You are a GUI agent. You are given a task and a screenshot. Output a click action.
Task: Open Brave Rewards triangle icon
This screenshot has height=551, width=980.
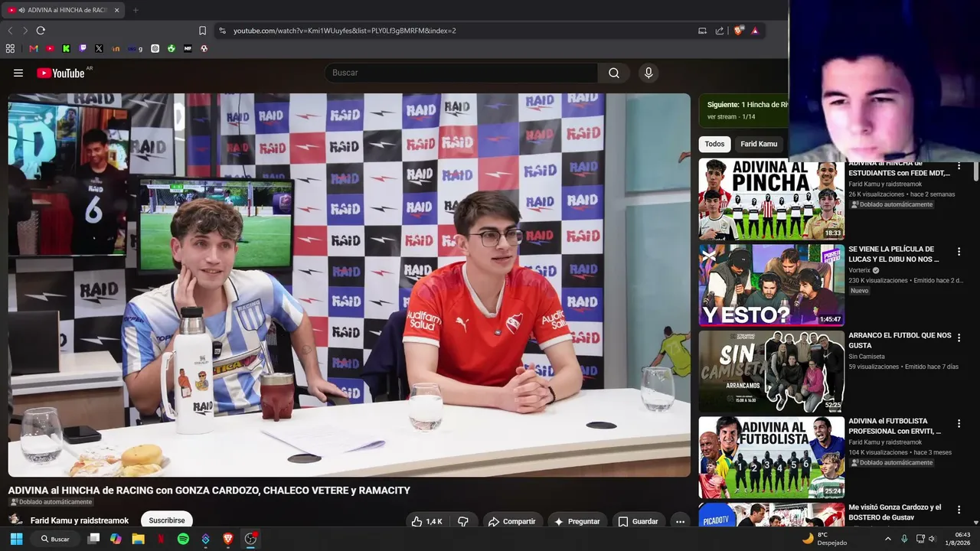755,31
